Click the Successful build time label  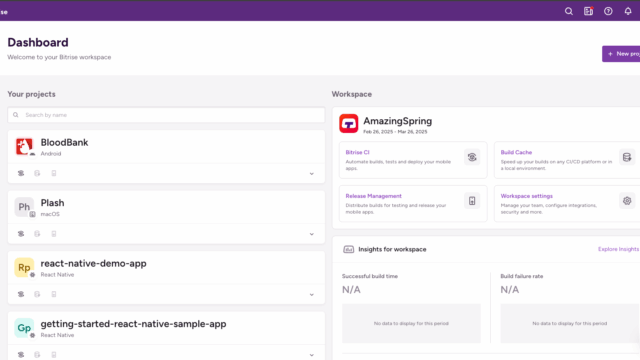pos(370,276)
